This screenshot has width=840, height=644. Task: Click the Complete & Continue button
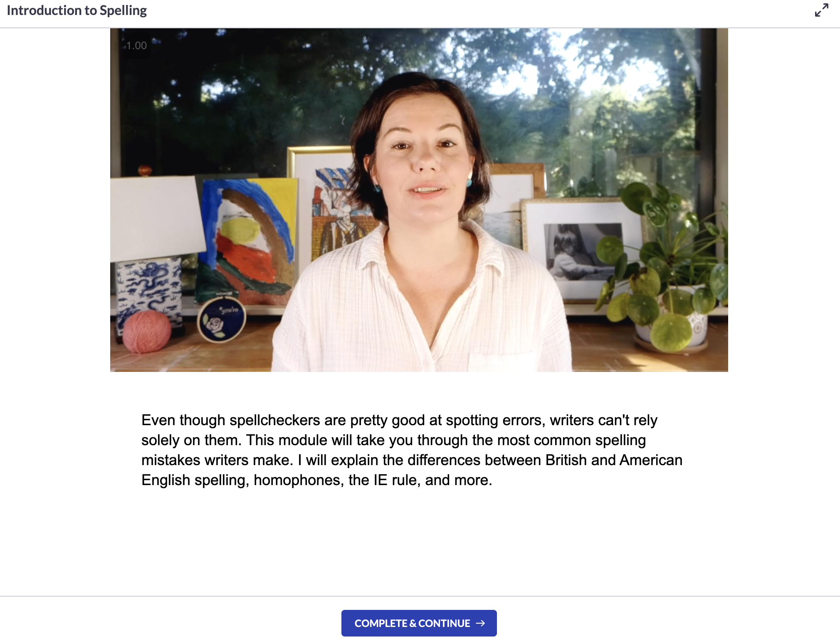[419, 623]
